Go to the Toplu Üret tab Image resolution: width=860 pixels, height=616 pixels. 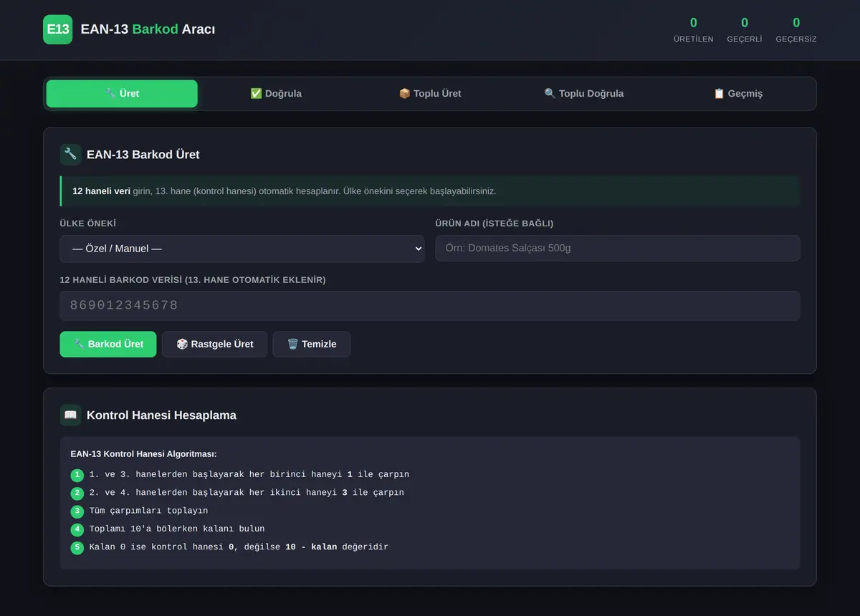(430, 94)
